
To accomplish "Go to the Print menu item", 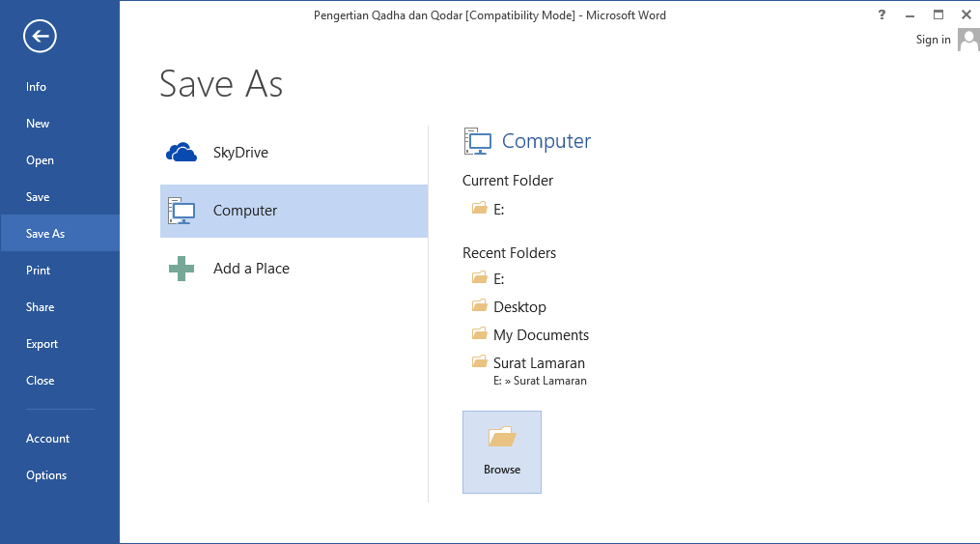I will (39, 271).
